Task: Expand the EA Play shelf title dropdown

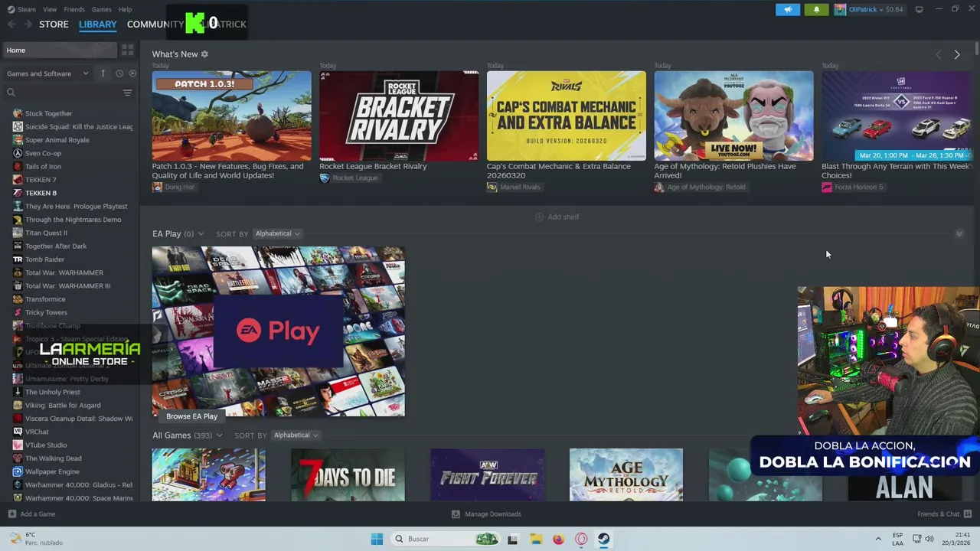Action: point(201,233)
